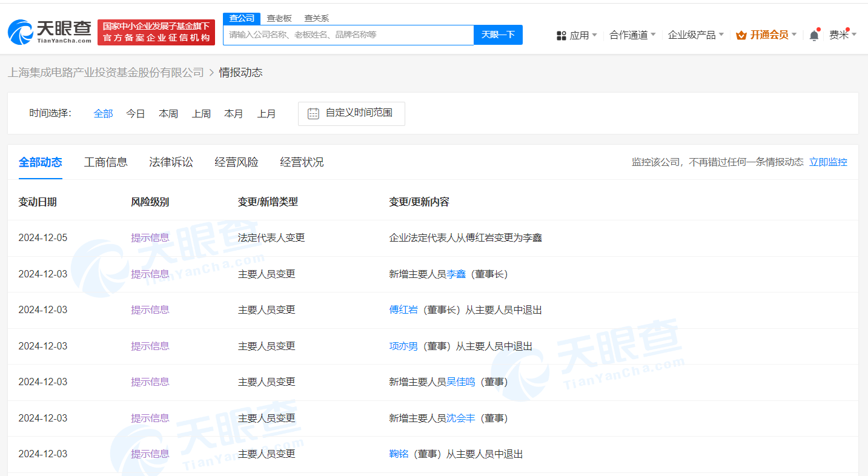Switch to the 查老板 tab
The image size is (868, 476).
(279, 18)
